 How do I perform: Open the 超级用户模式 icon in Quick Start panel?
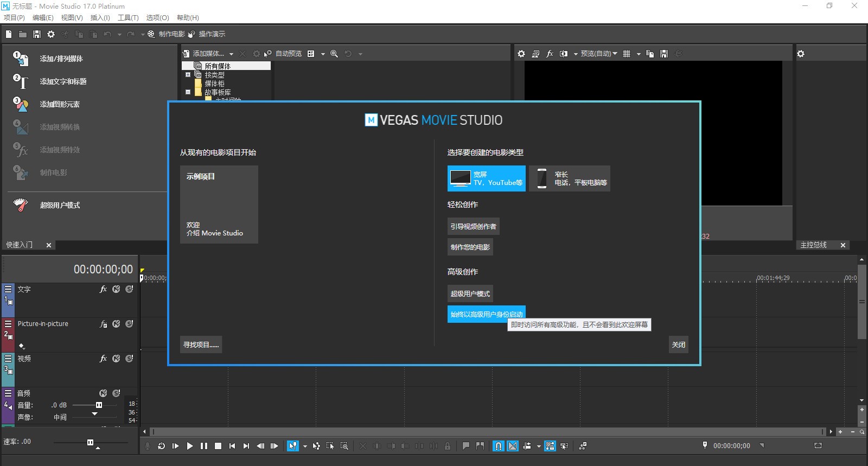(x=21, y=205)
